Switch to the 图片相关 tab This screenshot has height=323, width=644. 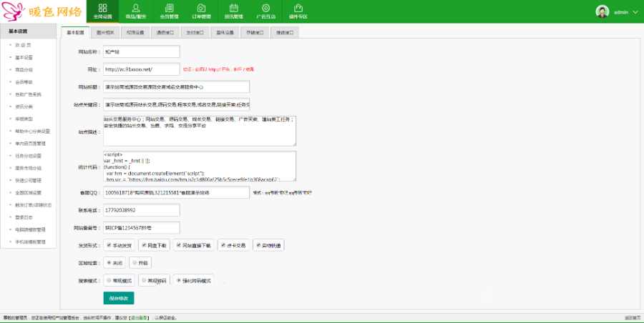point(105,33)
